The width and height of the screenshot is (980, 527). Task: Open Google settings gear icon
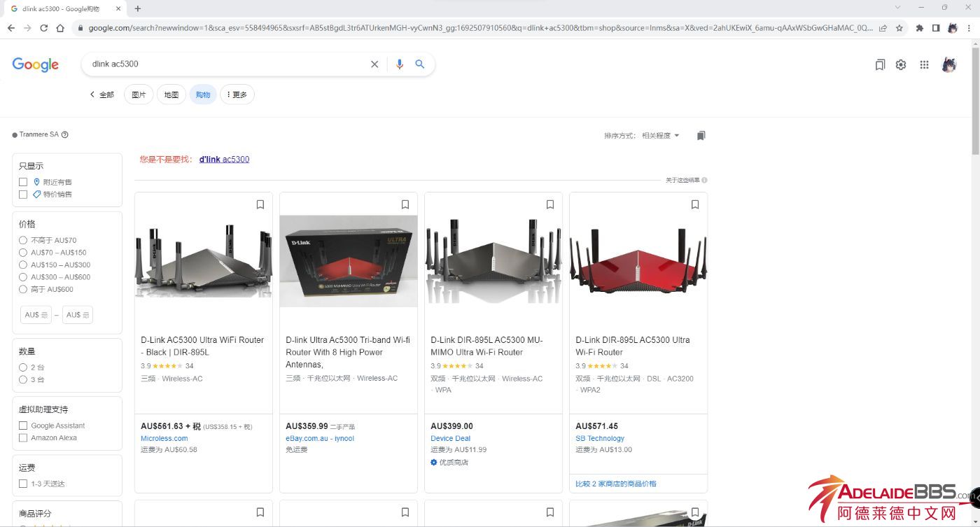(901, 65)
